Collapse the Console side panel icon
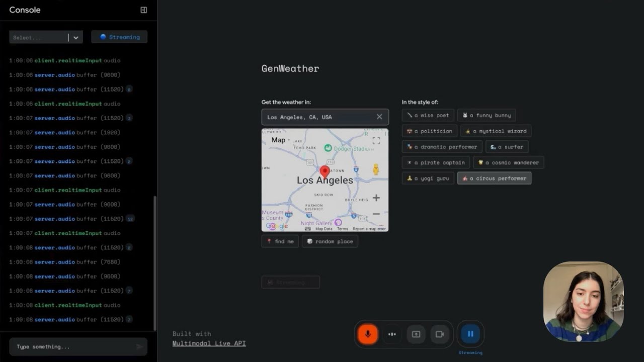644x362 pixels. pos(143,10)
